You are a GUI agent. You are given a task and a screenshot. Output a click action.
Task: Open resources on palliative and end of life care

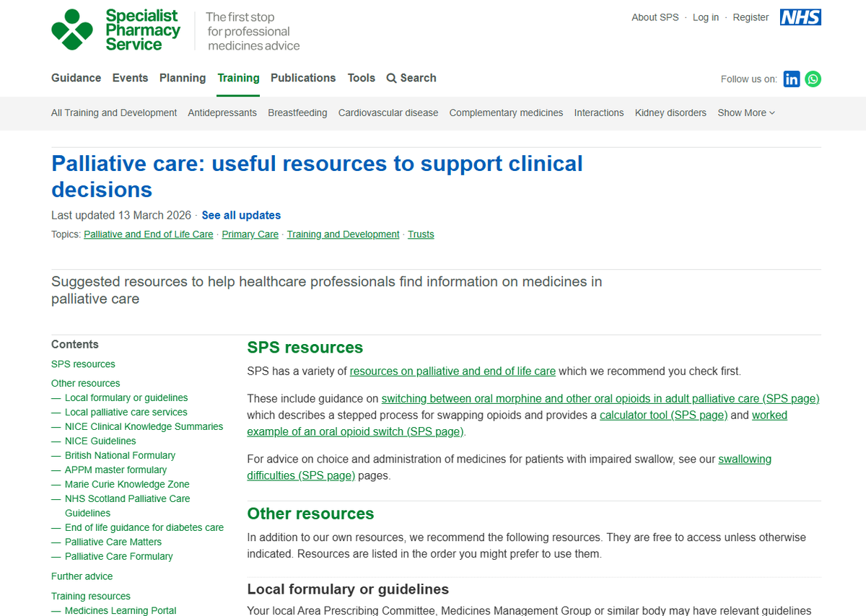(x=452, y=371)
